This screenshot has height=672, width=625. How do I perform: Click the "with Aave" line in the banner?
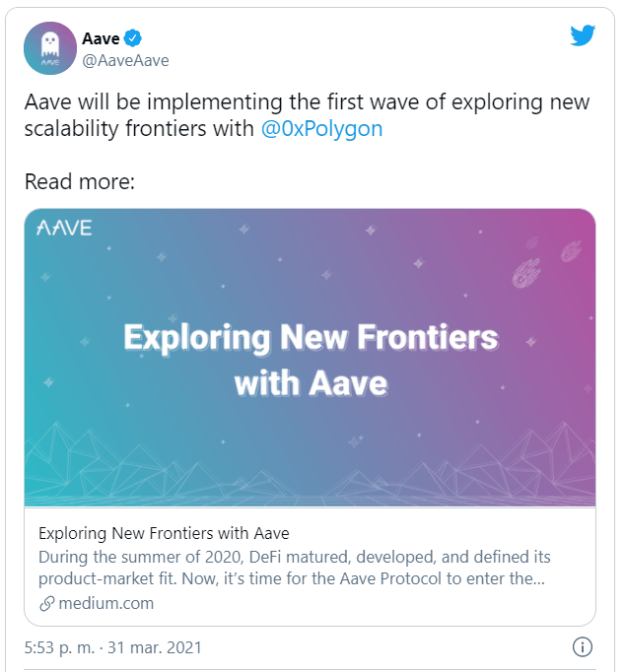click(311, 382)
